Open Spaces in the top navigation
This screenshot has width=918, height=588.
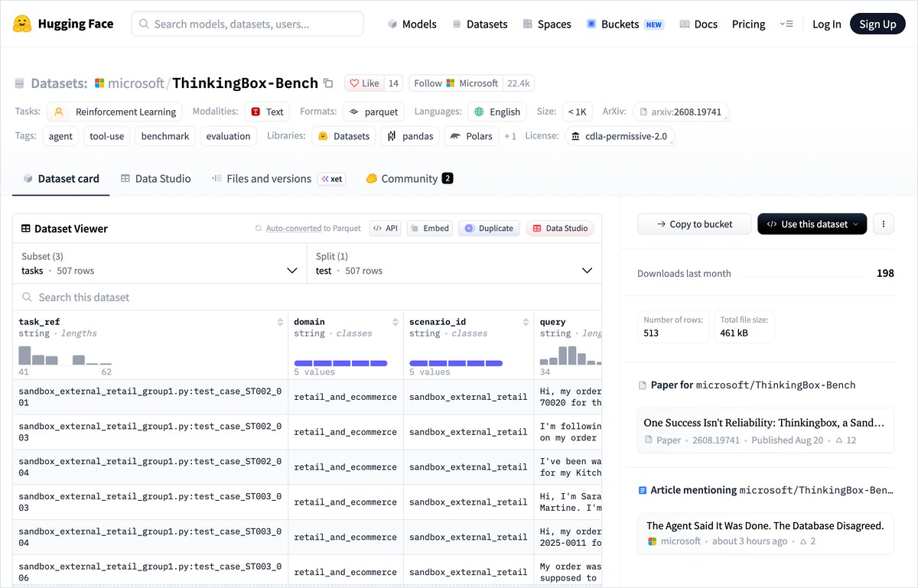(547, 24)
